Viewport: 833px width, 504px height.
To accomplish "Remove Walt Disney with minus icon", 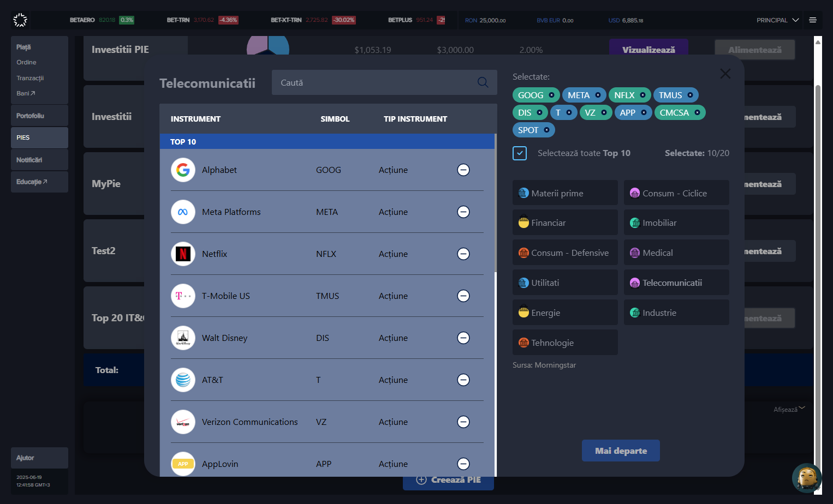I will point(463,338).
